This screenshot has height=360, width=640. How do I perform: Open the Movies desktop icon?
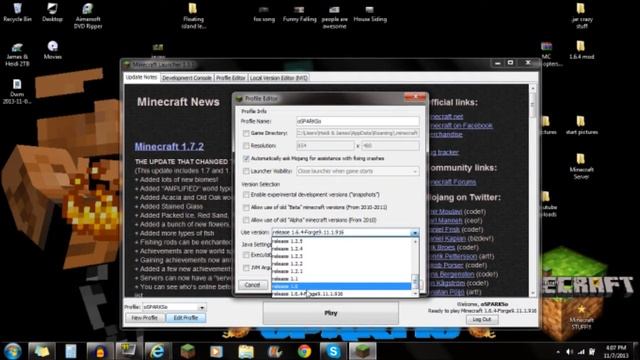[52, 50]
